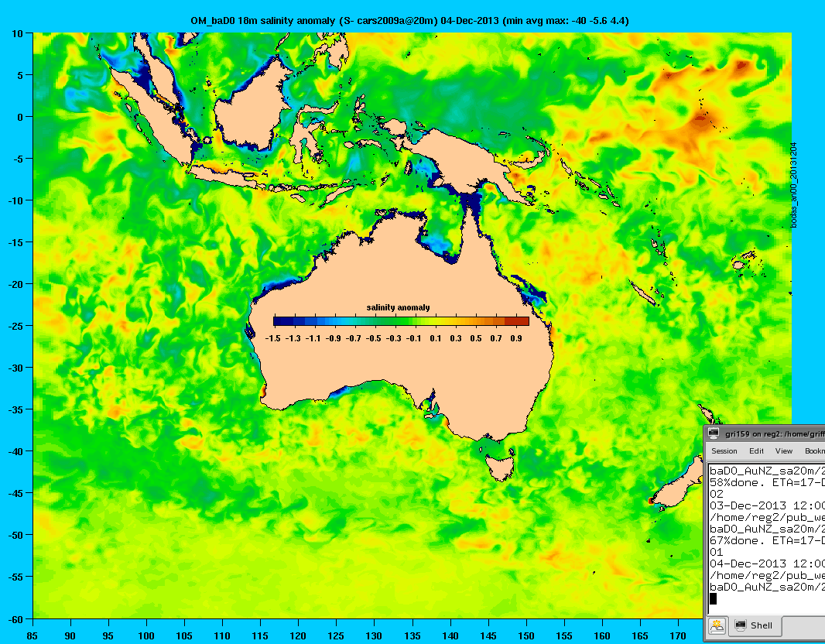
Task: Click the '100' longitude axis label
Action: [x=145, y=635]
